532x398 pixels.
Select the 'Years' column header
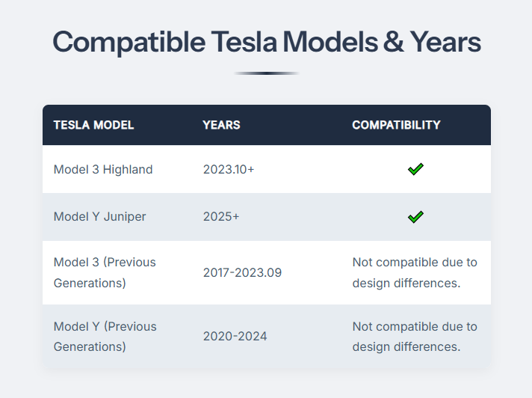[x=221, y=125]
